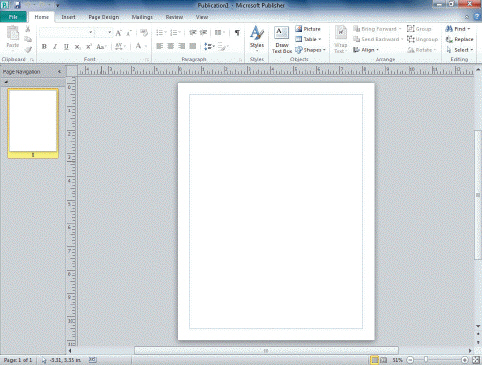Open the File tab
The height and width of the screenshot is (365, 482).
tap(13, 17)
